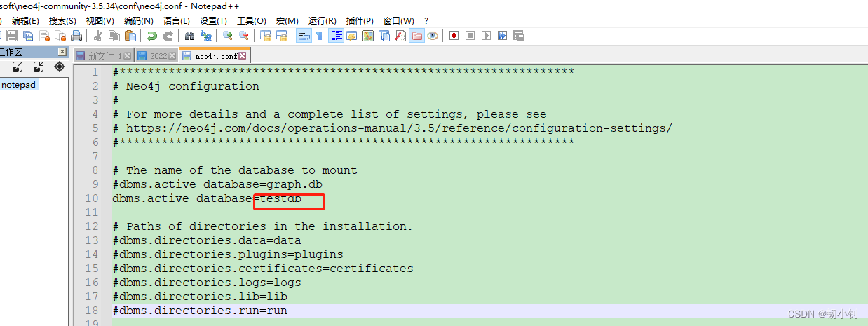Click the Save All toolbar icon
The height and width of the screenshot is (326, 868).
[28, 35]
